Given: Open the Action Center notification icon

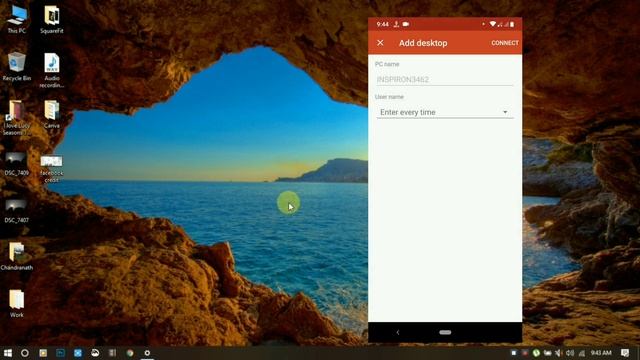Looking at the screenshot, I should tap(625, 353).
